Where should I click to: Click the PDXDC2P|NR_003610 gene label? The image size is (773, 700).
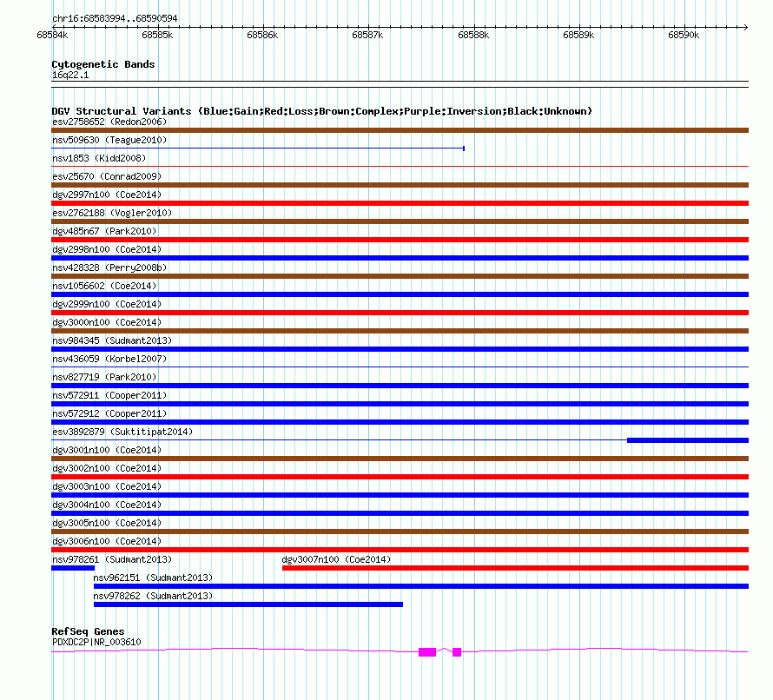(96, 642)
